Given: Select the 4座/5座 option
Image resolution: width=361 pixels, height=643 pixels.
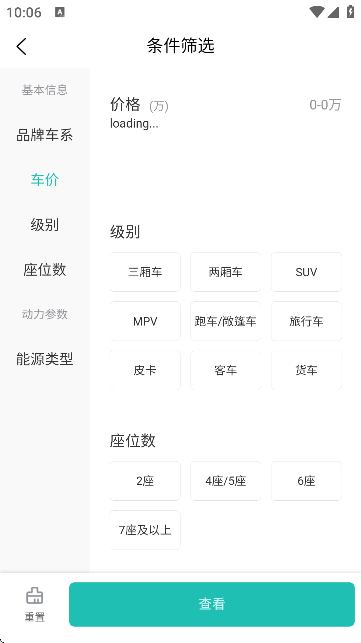Looking at the screenshot, I should coord(226,481).
